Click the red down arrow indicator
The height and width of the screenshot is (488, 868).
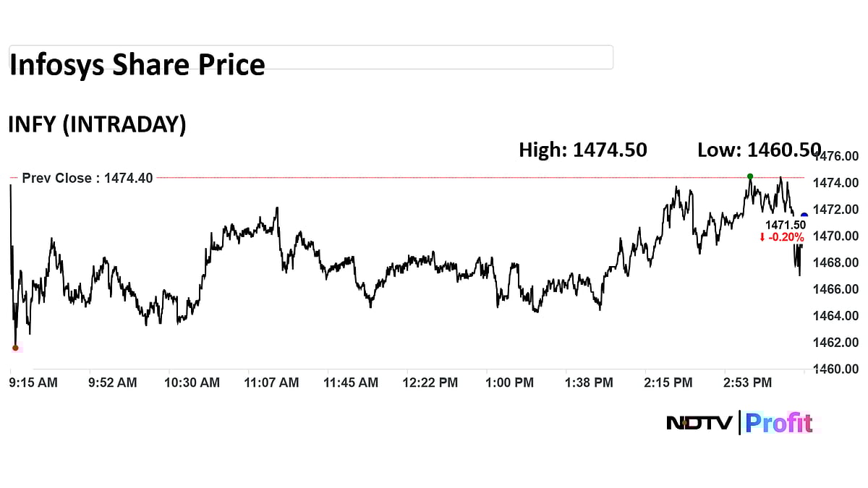[762, 237]
